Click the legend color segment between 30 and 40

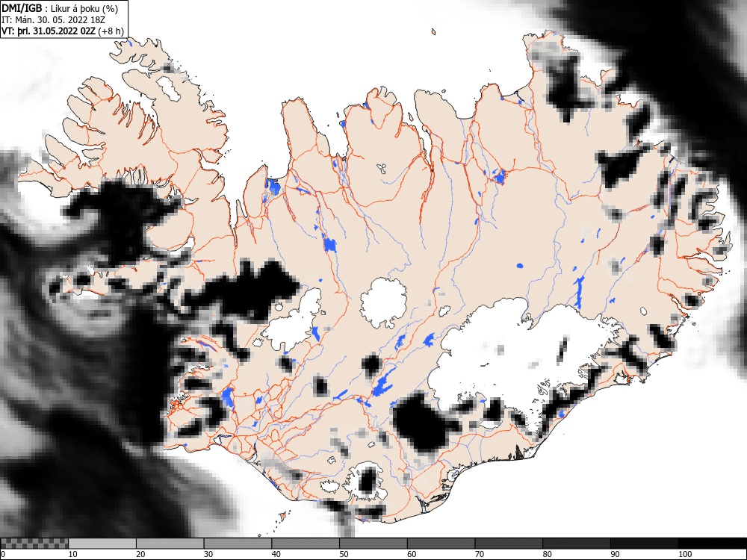238,544
